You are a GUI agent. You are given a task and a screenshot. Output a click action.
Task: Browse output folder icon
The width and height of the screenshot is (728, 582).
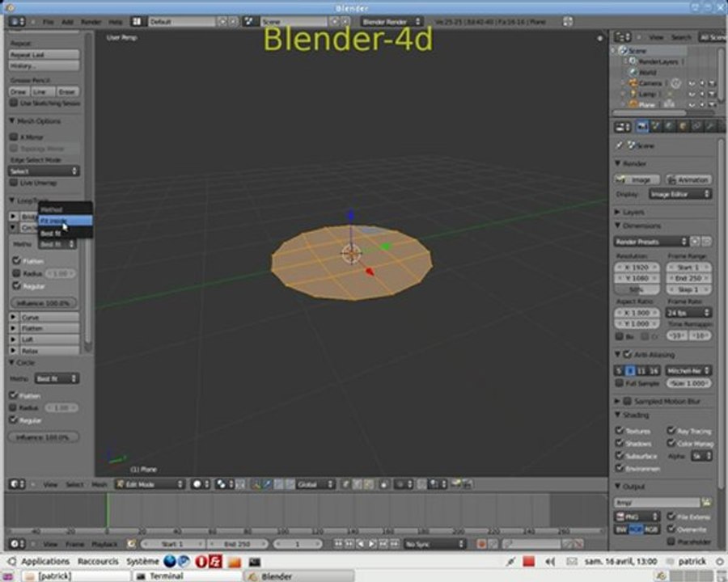(x=706, y=502)
